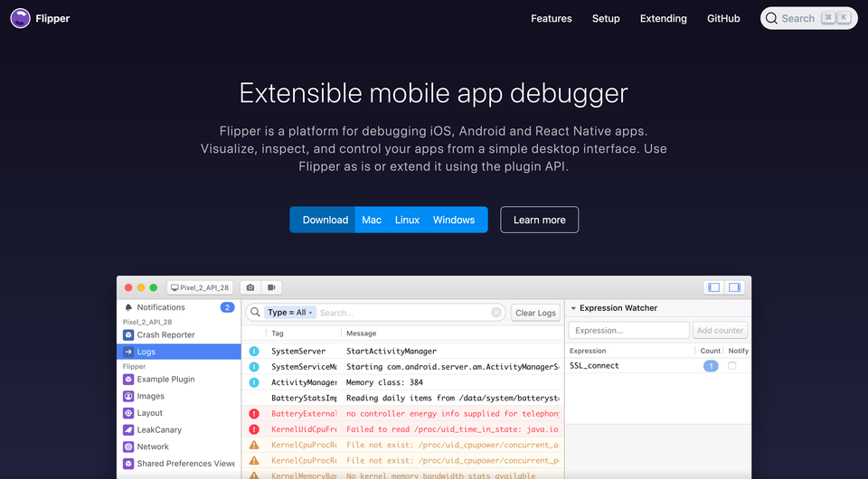The height and width of the screenshot is (479, 868).
Task: Select the 'Memory class: 384' message
Action: tap(384, 382)
